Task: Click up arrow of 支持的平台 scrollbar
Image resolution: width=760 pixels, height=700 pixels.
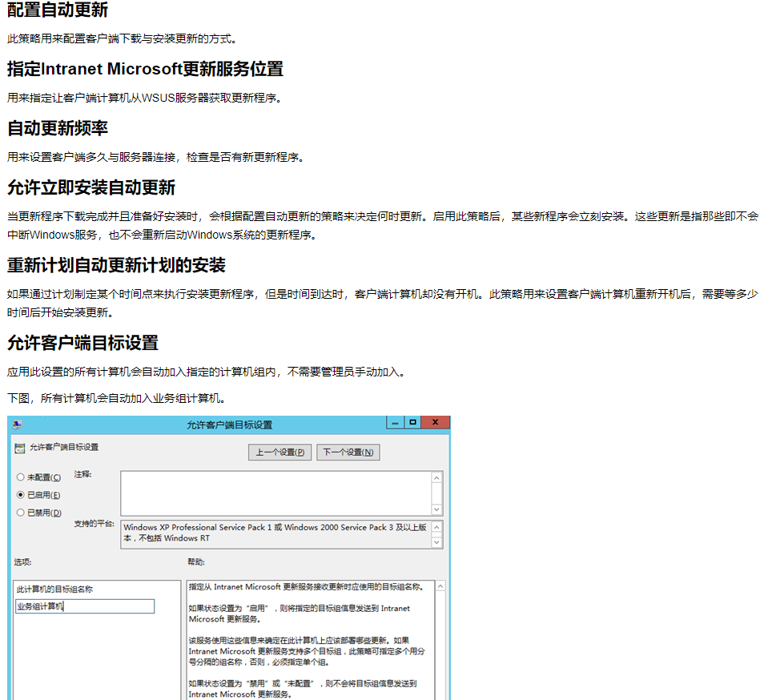Action: [x=436, y=528]
